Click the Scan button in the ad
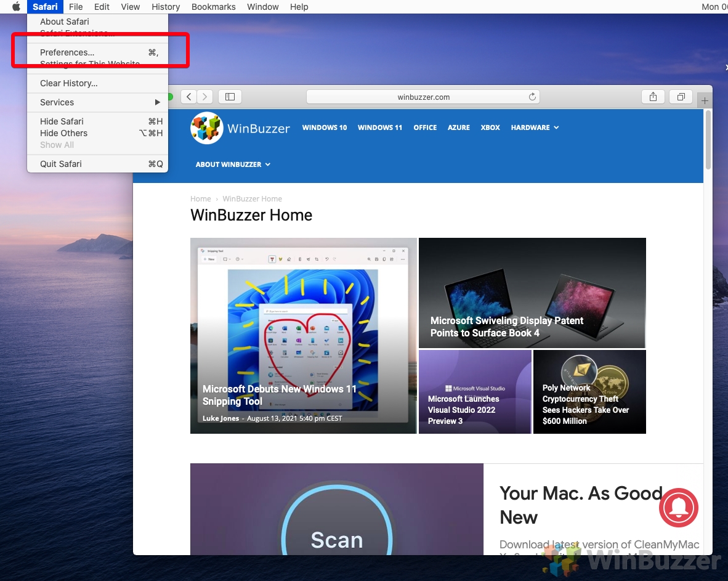728x581 pixels. (337, 540)
